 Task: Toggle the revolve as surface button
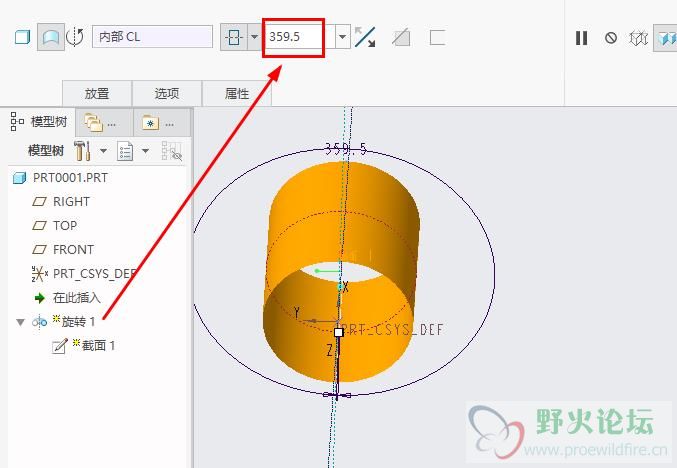(x=51, y=37)
